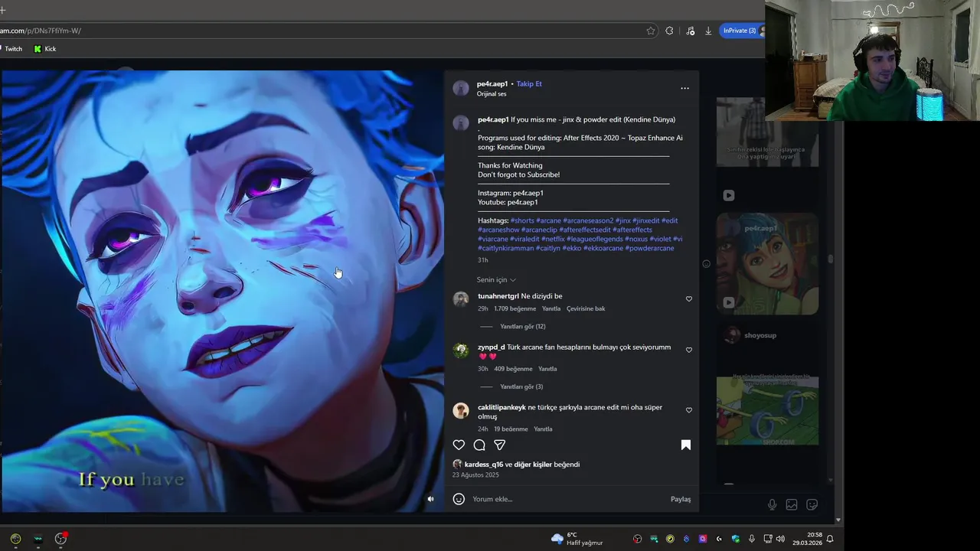Click the InPrivate (3) profile button
Viewport: 980px width, 551px height.
coord(741,31)
